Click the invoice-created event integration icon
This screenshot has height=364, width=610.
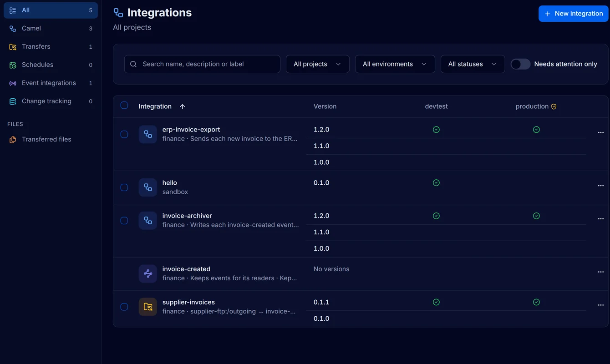pyautogui.click(x=148, y=274)
